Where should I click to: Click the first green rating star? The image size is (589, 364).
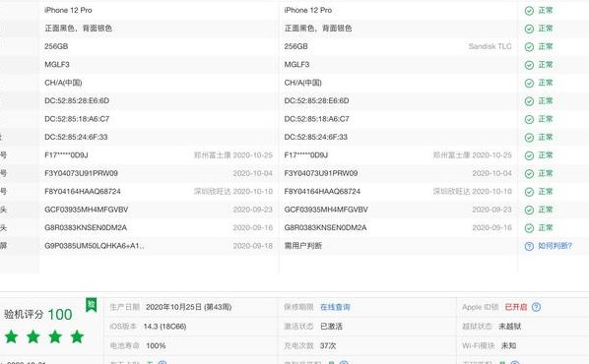11,336
